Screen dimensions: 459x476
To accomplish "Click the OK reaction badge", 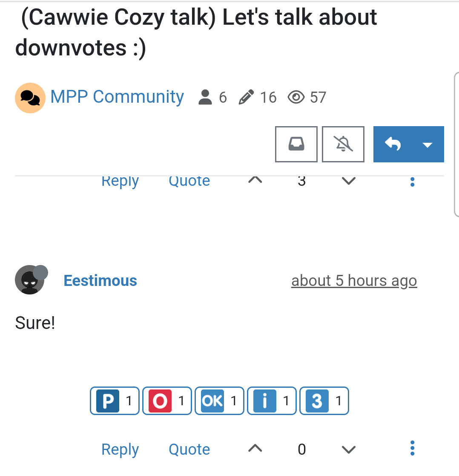I will 219,401.
